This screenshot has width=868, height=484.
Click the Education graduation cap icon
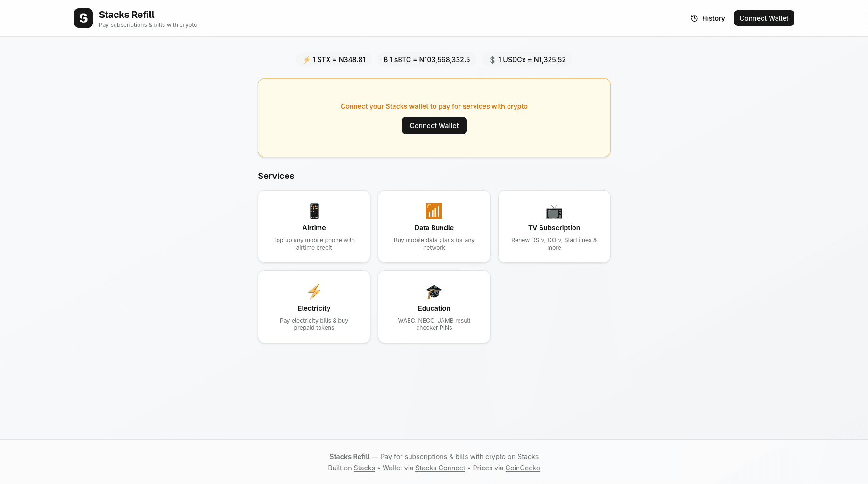click(434, 292)
